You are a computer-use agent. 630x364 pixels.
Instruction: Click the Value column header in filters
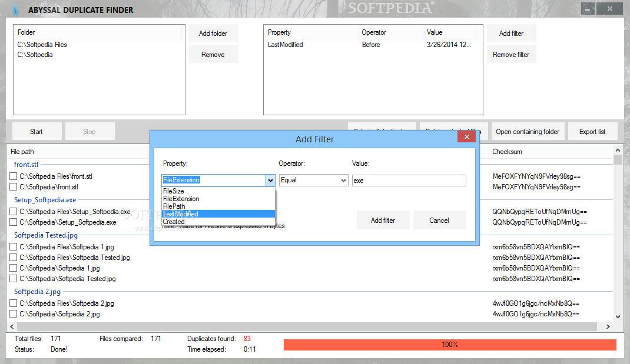point(450,32)
